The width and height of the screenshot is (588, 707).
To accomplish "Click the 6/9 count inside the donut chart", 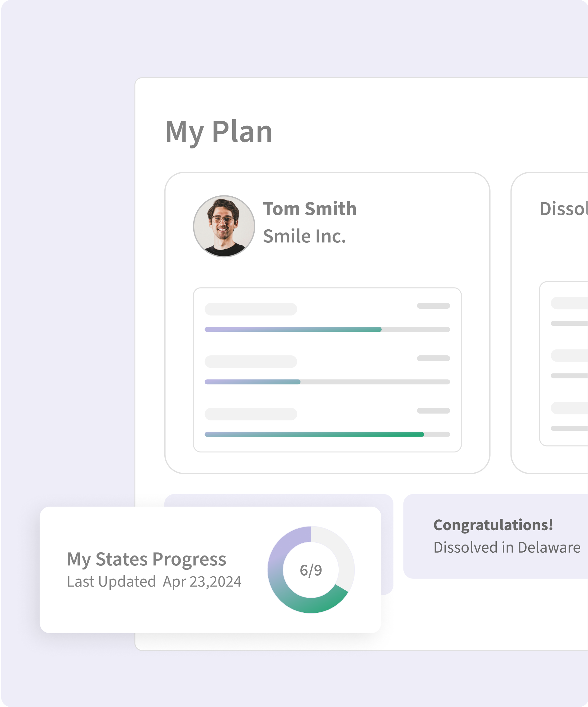I will 311,570.
